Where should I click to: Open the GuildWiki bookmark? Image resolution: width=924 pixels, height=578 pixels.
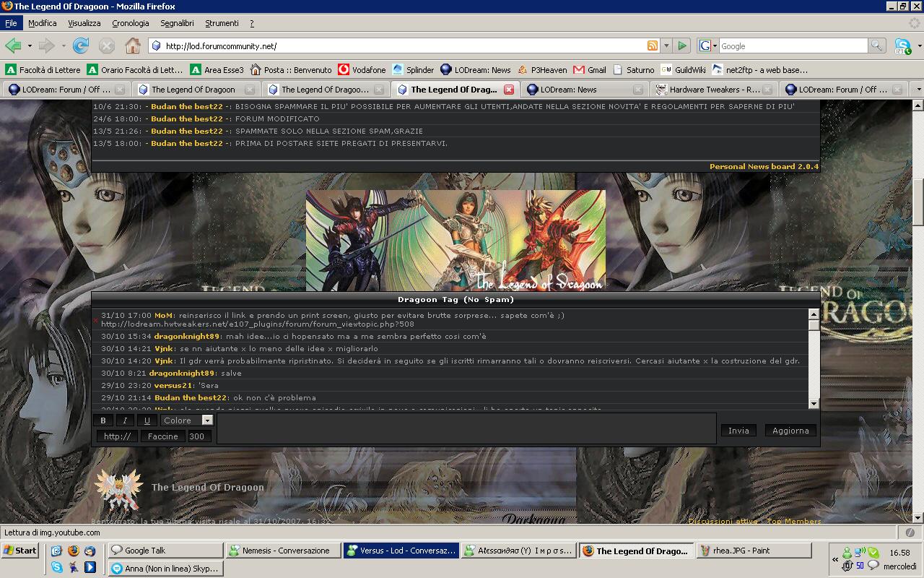[x=683, y=70]
